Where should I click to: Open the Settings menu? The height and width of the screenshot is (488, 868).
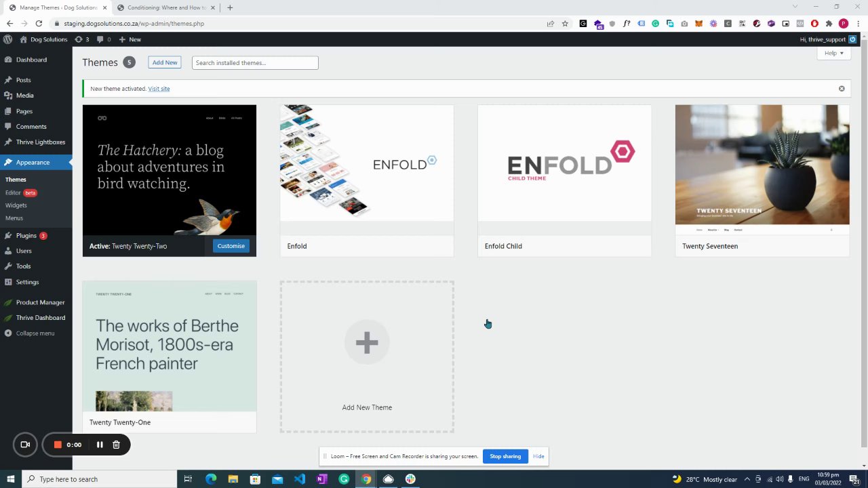coord(27,282)
